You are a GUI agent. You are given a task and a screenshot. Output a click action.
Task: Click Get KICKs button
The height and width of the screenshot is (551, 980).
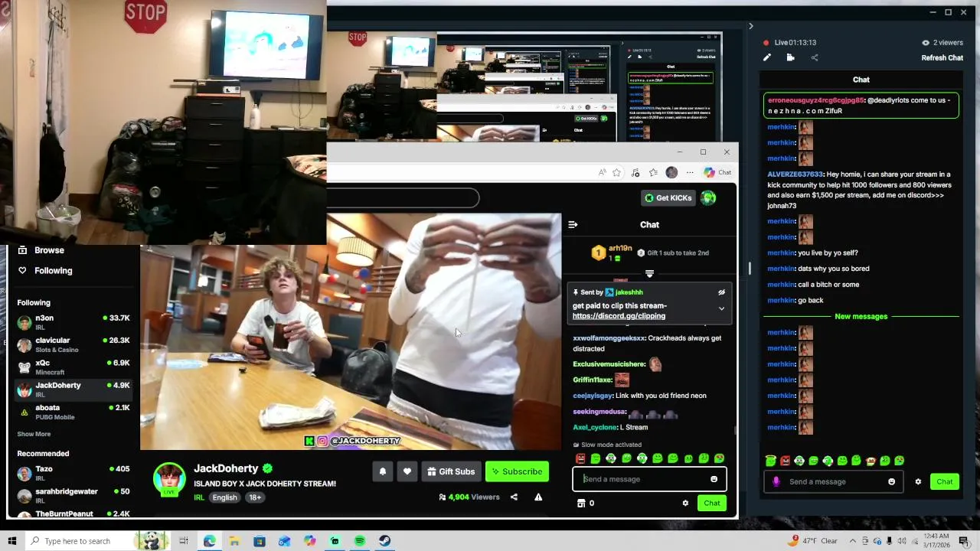tap(668, 198)
